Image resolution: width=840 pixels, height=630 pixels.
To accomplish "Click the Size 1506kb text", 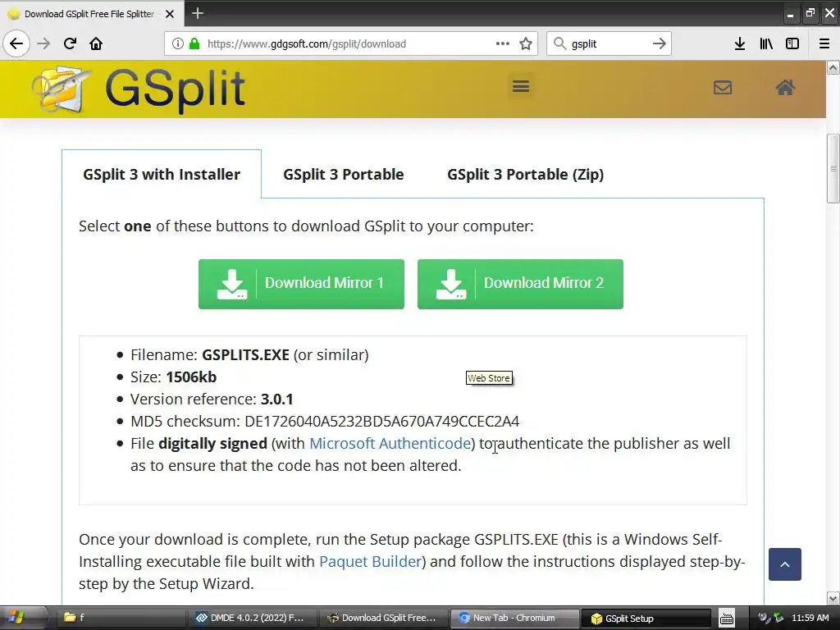I will pyautogui.click(x=174, y=377).
